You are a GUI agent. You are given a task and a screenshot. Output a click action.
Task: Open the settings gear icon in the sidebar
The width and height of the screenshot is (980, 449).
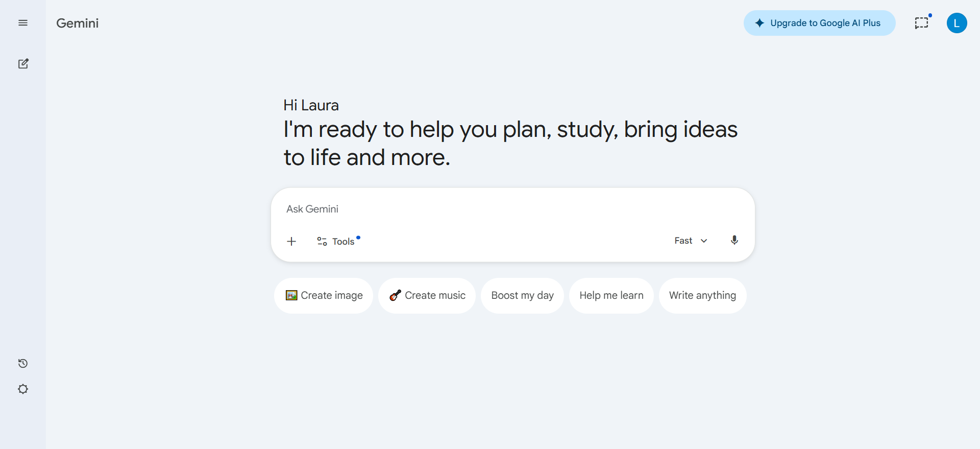(x=23, y=389)
